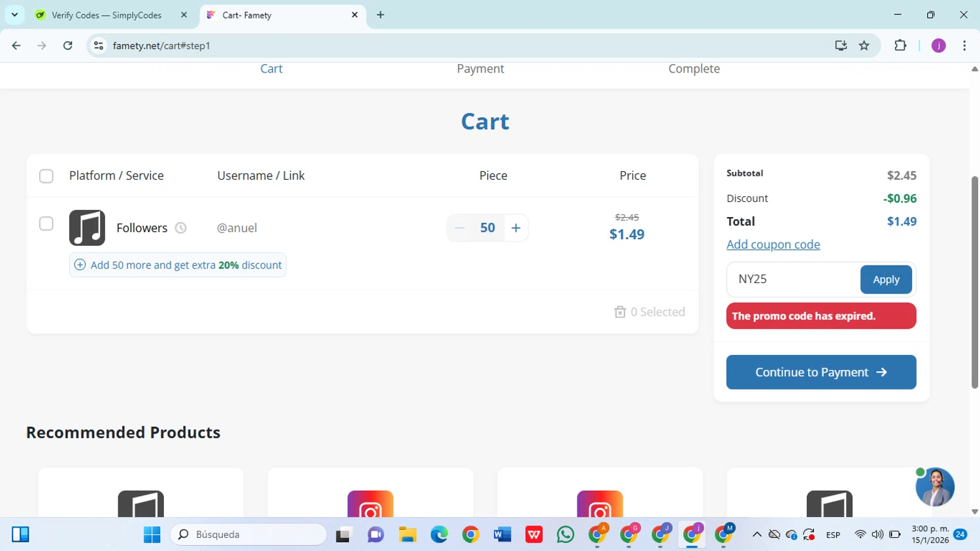980x551 pixels.
Task: Click the expired promo code error message
Action: pos(821,316)
